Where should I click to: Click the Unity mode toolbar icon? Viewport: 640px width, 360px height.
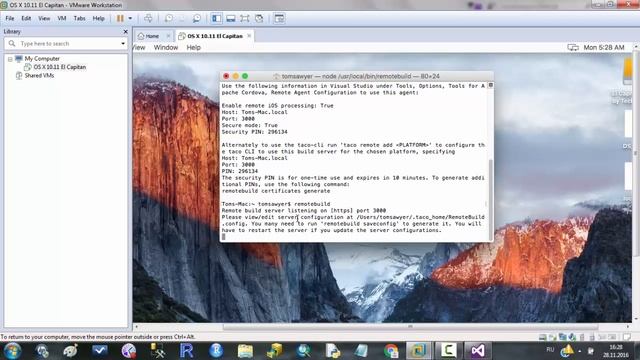(x=259, y=18)
